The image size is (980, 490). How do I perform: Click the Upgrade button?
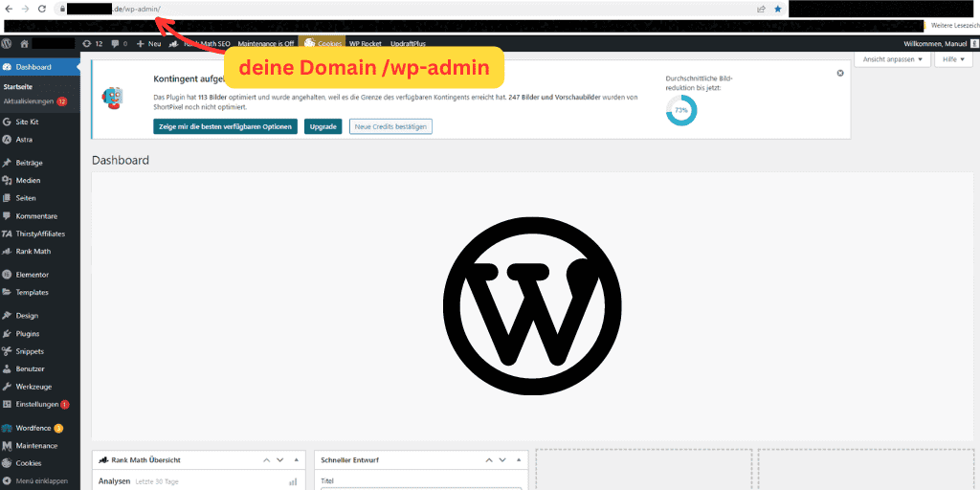coord(323,126)
